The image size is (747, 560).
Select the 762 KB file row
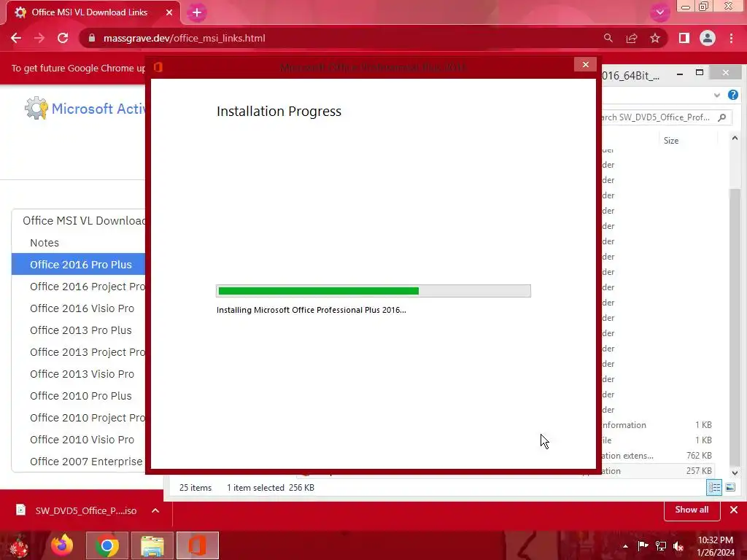tap(657, 456)
